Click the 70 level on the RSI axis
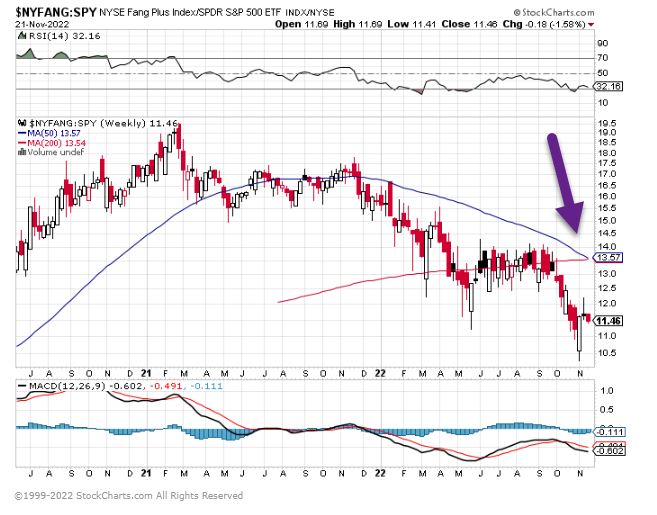 click(x=603, y=58)
